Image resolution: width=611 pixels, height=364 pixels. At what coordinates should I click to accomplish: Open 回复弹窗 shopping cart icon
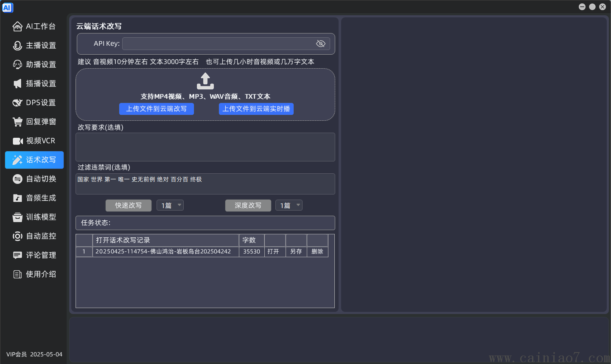tap(17, 122)
